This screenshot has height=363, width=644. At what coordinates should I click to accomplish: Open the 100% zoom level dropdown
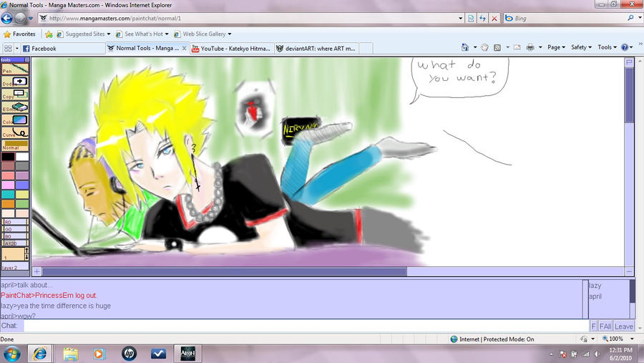(x=632, y=339)
